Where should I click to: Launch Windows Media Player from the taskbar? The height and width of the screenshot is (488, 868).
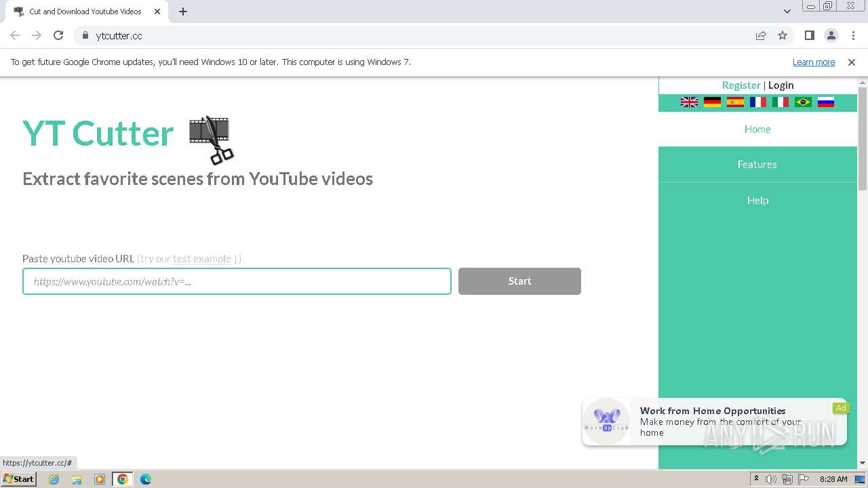pyautogui.click(x=100, y=479)
